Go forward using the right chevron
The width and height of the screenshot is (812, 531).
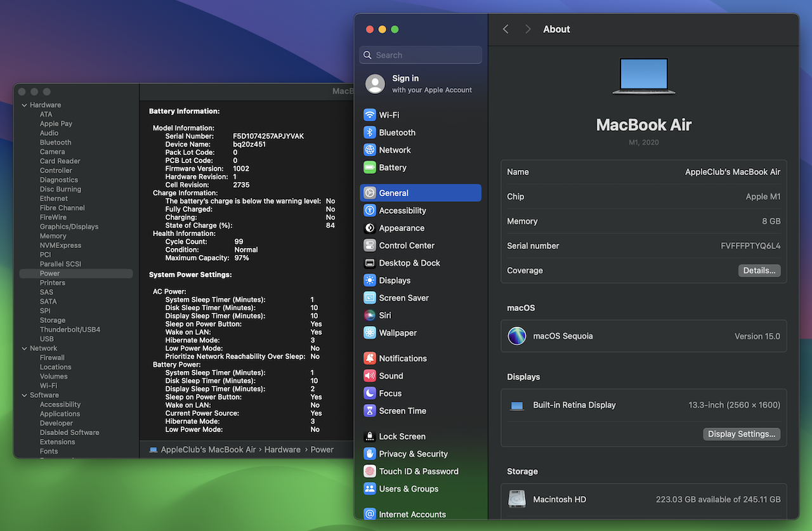528,29
